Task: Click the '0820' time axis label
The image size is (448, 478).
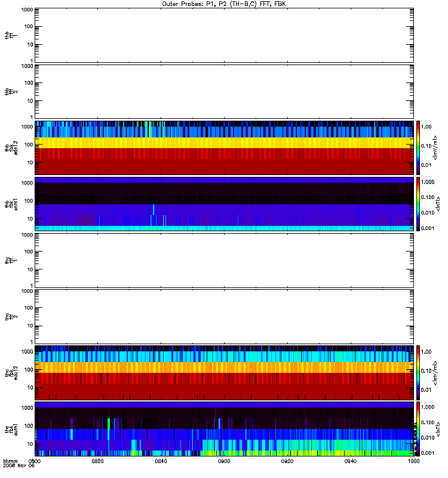Action: point(97,461)
